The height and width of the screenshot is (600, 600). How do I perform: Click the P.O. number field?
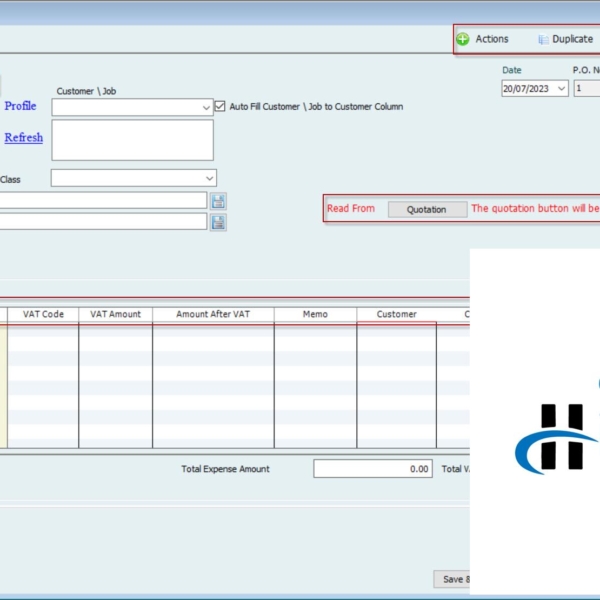(x=587, y=89)
